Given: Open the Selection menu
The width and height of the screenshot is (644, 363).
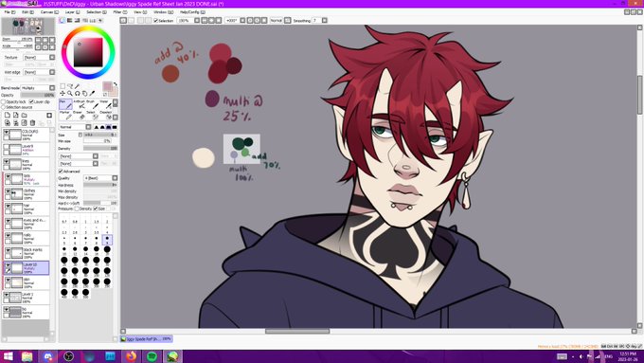Looking at the screenshot, I should tap(96, 12).
